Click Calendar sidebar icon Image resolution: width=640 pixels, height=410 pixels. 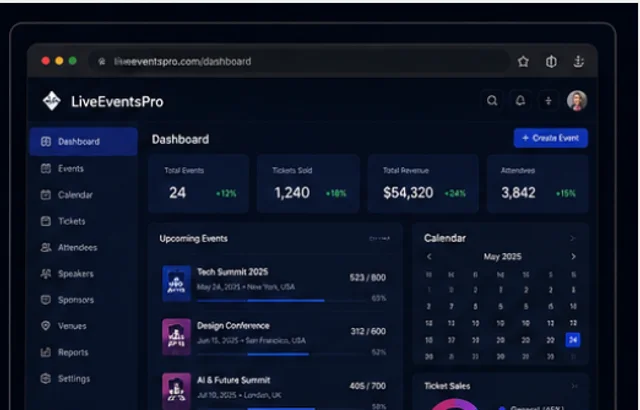pyautogui.click(x=46, y=195)
